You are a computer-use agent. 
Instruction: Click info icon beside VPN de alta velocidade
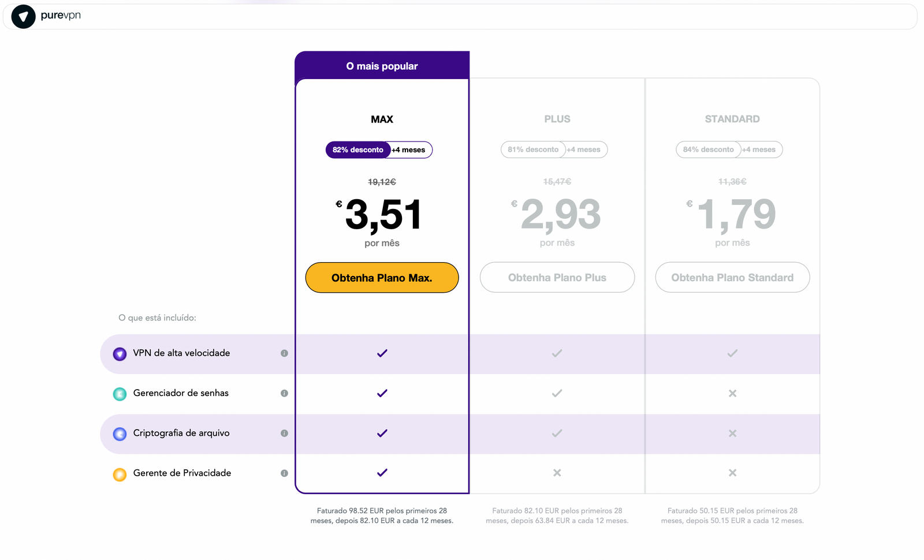click(x=284, y=353)
